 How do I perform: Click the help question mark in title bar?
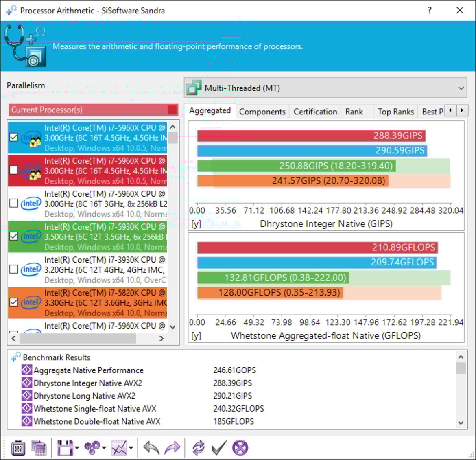[430, 10]
